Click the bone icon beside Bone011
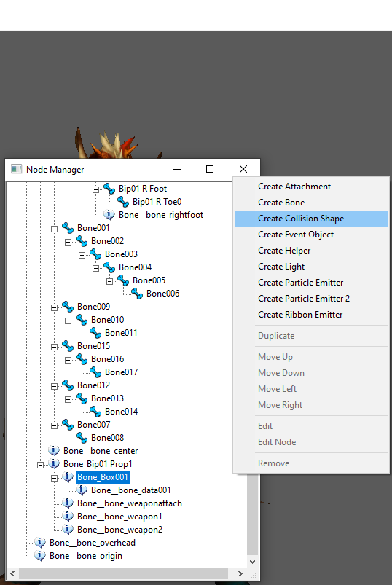This screenshot has height=585, width=392. 95,333
